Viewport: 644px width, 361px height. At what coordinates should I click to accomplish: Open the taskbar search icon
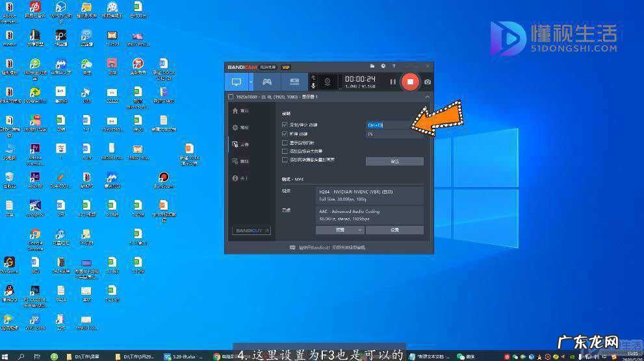21,356
